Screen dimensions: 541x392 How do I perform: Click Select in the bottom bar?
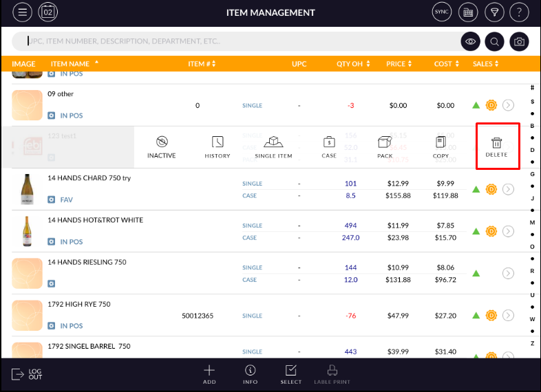(290, 374)
